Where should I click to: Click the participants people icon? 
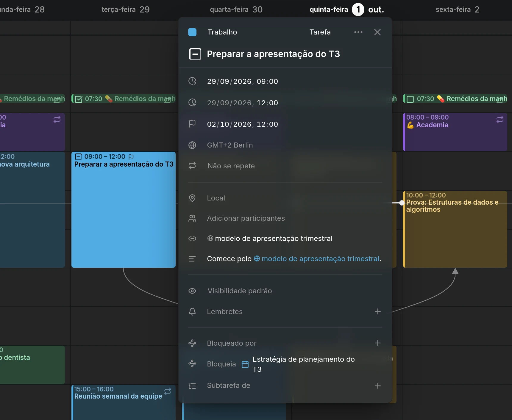point(192,218)
